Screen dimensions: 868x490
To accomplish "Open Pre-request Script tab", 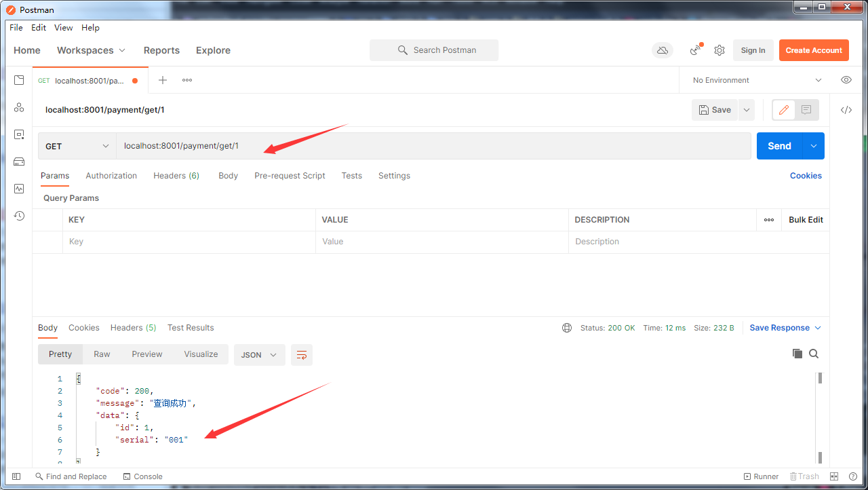I will click(290, 176).
